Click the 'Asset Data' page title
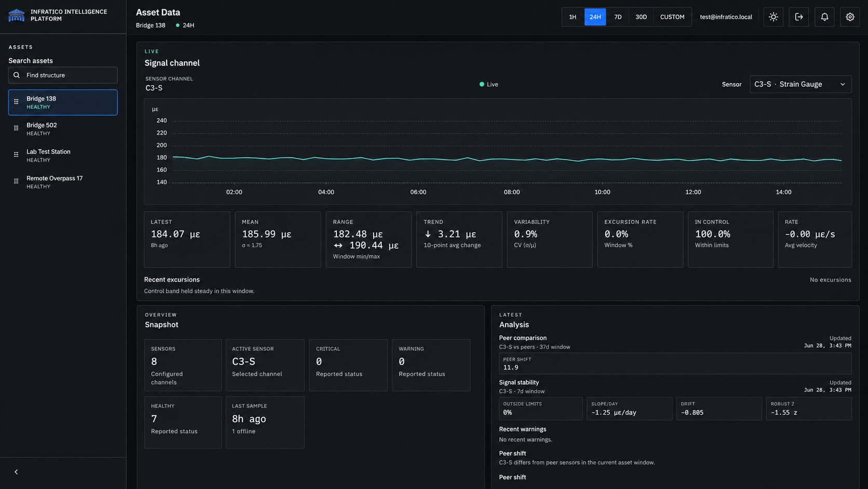Screen dimensions: 868x489 tap(158, 12)
